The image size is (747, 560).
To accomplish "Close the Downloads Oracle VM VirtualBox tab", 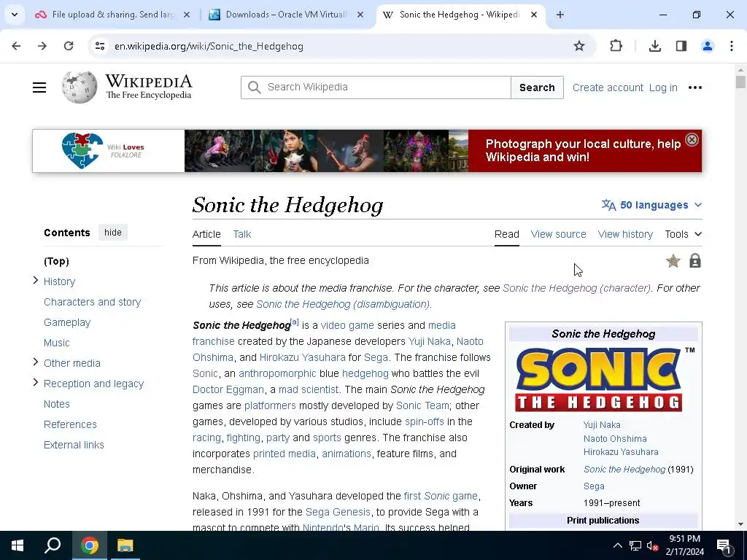I will 360,15.
